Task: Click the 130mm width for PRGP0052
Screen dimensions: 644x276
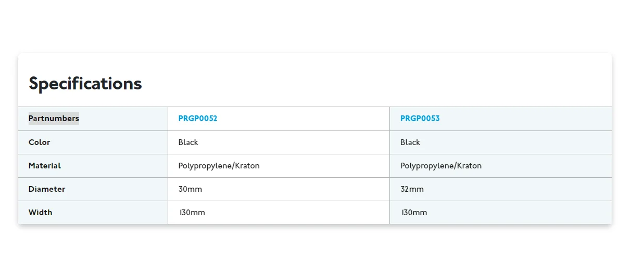Action: pyautogui.click(x=192, y=213)
